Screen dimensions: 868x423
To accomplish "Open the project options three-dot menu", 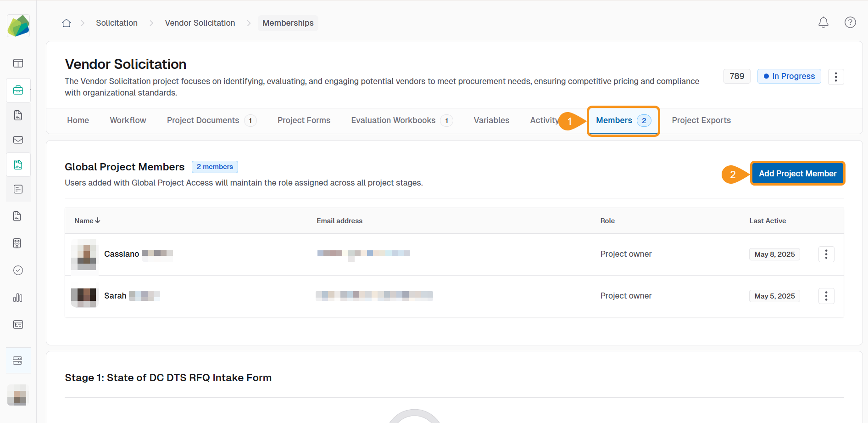I will point(835,77).
